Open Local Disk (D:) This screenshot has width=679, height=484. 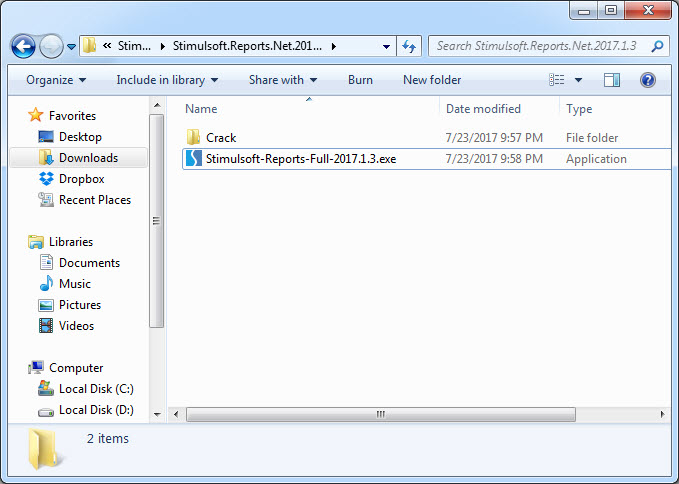pos(96,410)
